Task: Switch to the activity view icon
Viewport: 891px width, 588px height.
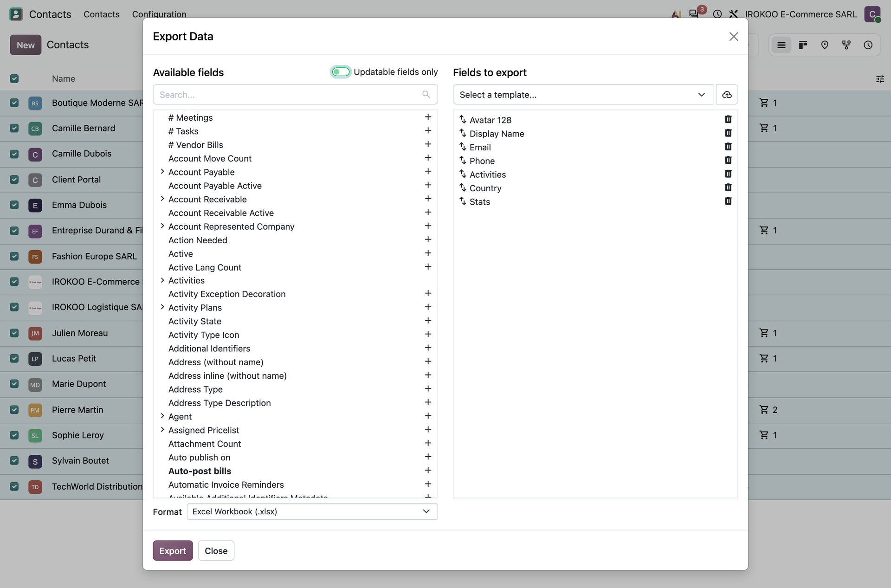Action: coord(868,45)
